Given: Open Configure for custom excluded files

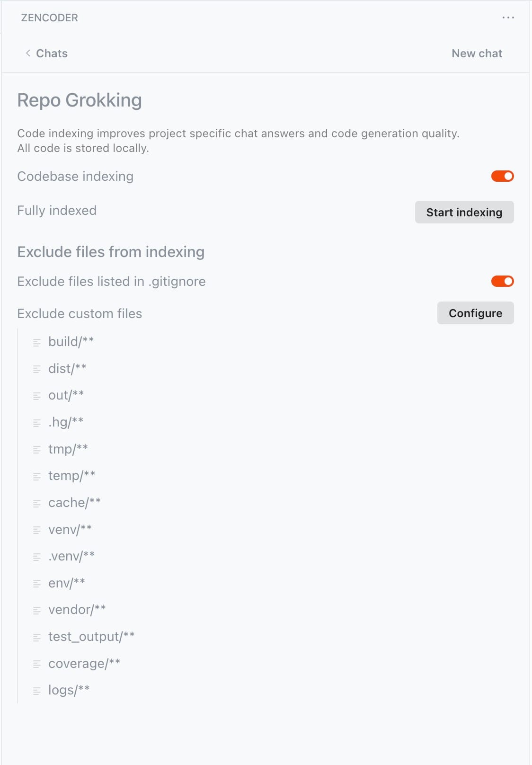Looking at the screenshot, I should [475, 313].
